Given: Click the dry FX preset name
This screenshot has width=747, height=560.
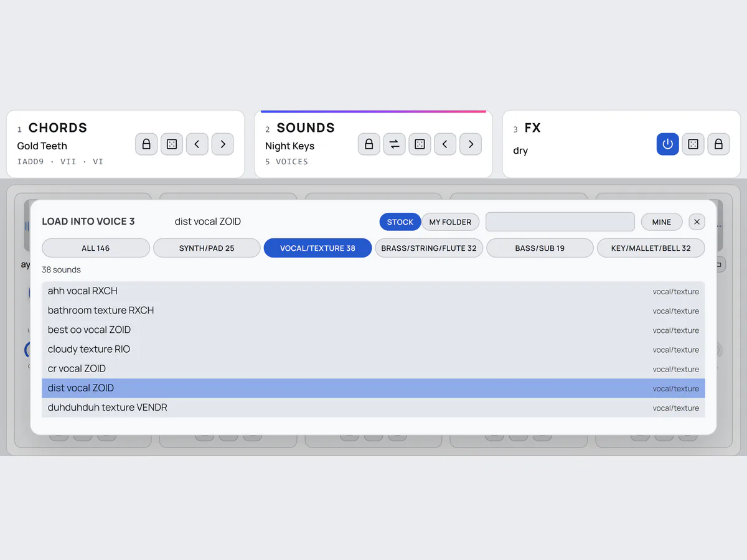Looking at the screenshot, I should (520, 151).
